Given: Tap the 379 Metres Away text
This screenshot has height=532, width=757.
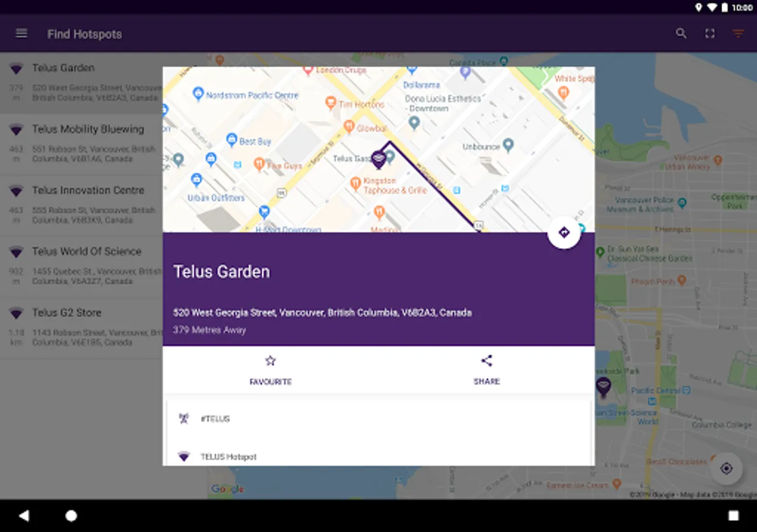Looking at the screenshot, I should [x=209, y=330].
